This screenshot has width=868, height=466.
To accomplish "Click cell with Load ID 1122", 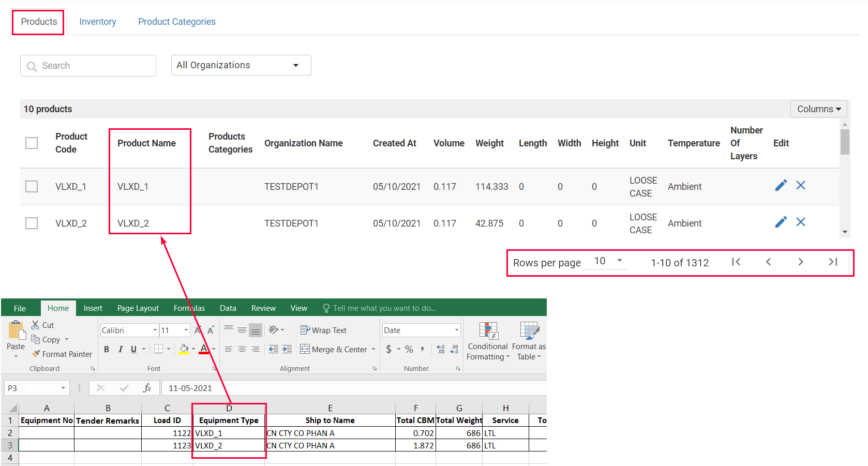I will (167, 433).
